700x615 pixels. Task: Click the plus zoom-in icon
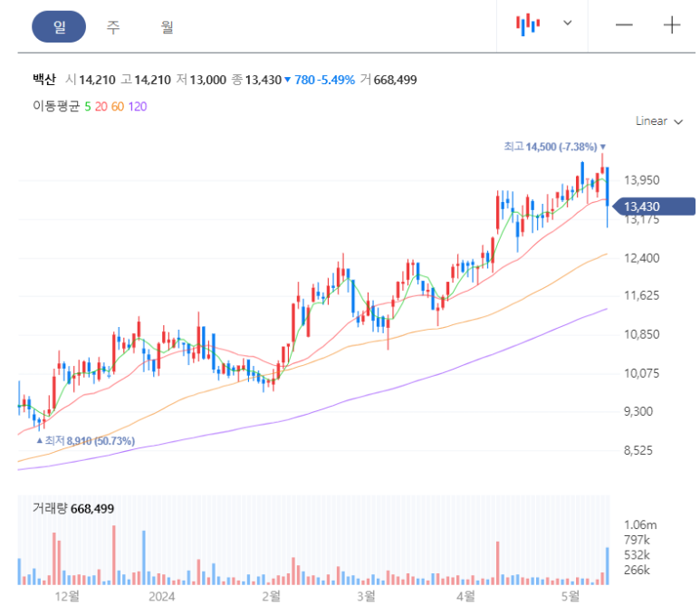click(671, 25)
